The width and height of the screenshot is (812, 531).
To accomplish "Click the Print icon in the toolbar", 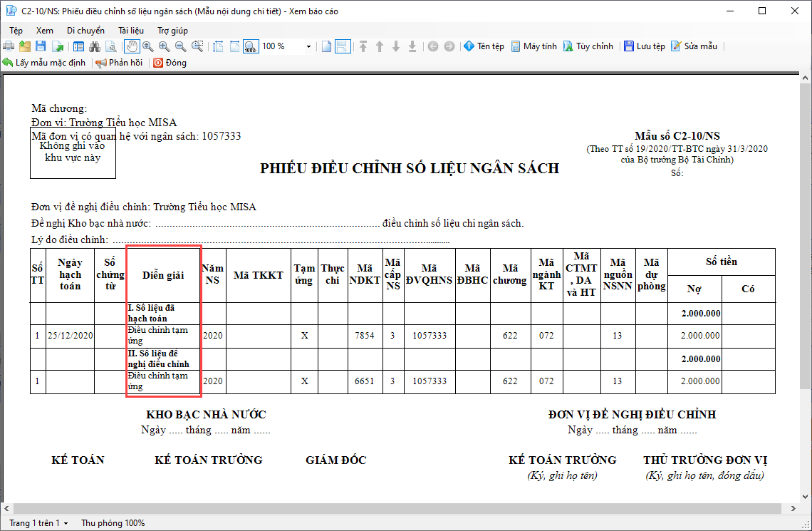I will (x=9, y=46).
